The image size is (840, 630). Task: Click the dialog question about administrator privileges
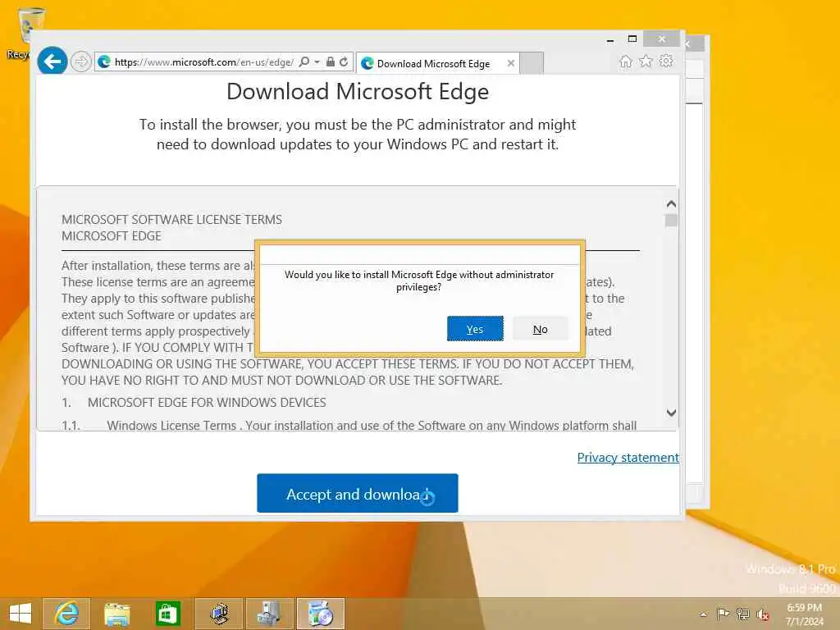(x=419, y=281)
